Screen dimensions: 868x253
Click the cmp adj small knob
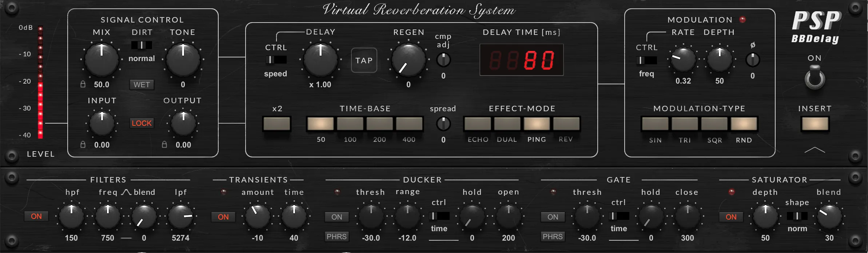pyautogui.click(x=443, y=60)
